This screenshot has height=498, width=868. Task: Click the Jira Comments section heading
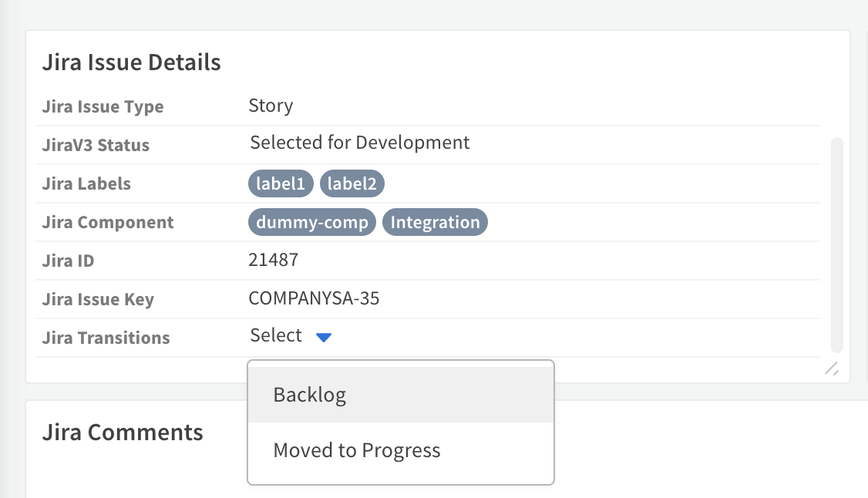(122, 432)
